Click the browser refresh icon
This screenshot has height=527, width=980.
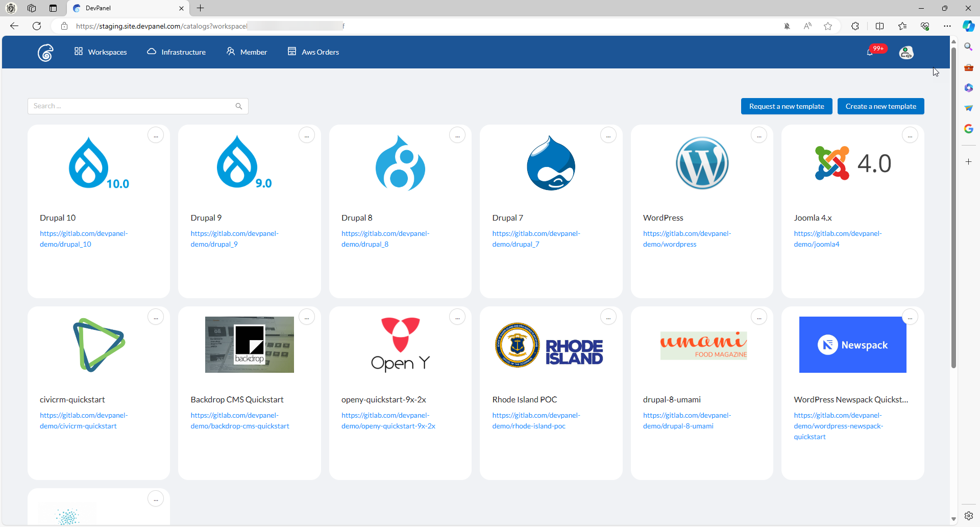[37, 26]
